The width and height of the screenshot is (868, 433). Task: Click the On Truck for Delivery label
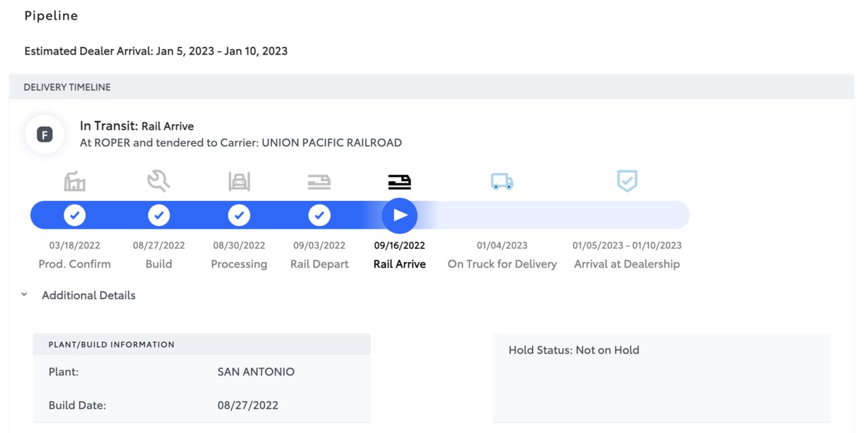502,264
